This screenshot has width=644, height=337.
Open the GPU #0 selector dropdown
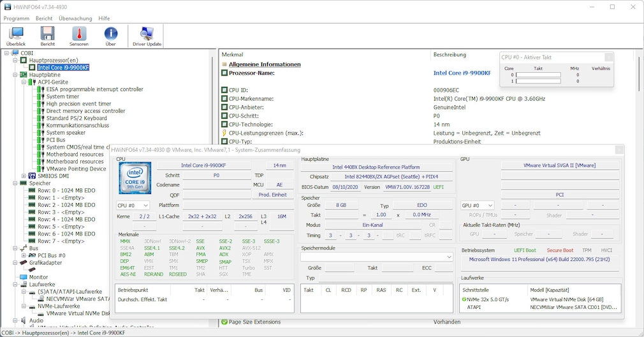click(x=478, y=206)
